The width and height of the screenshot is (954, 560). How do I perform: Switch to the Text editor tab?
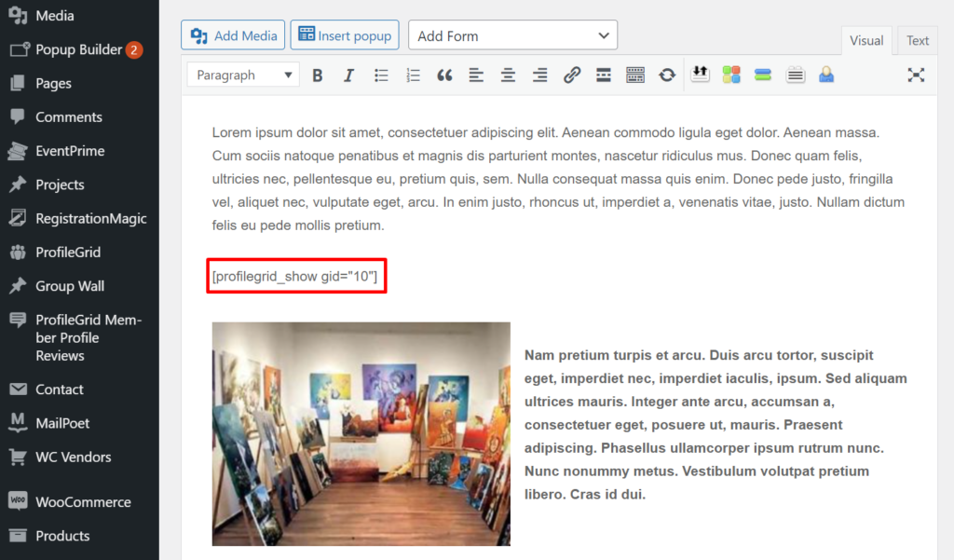(x=917, y=41)
